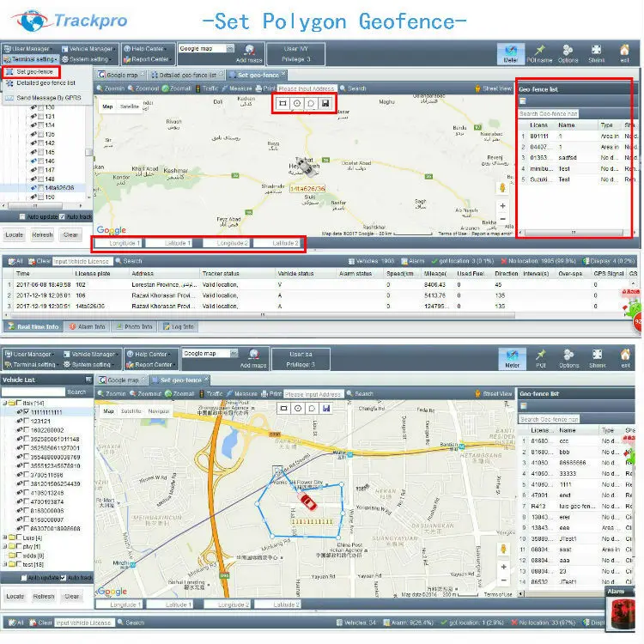Toggle Auto track in User NY window

click(62, 216)
